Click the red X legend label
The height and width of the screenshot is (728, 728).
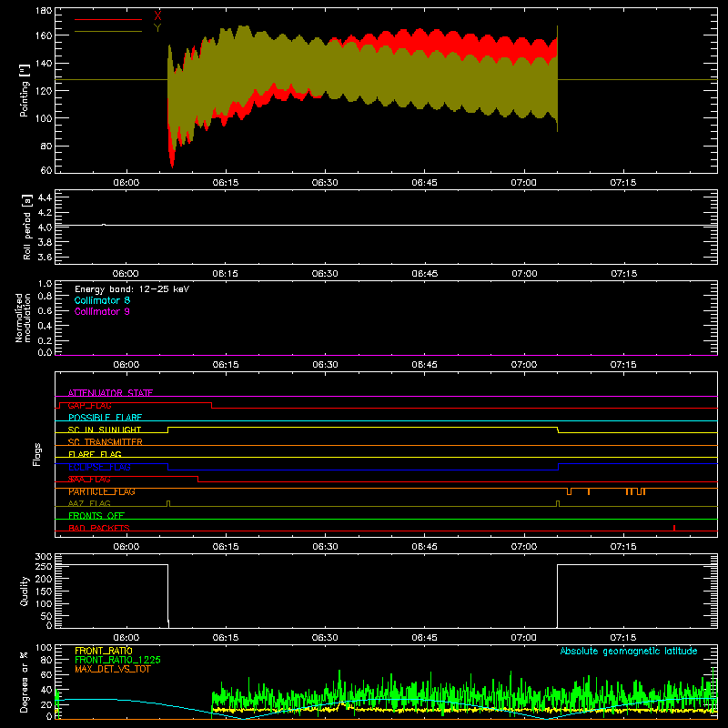click(157, 15)
